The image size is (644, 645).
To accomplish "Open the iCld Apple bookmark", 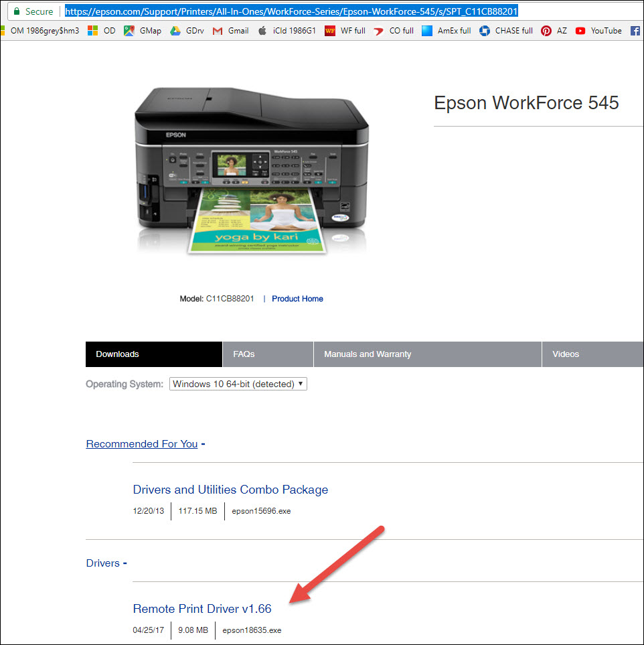I will pyautogui.click(x=287, y=30).
